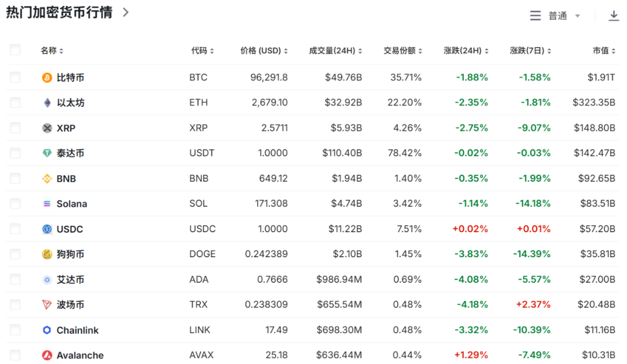Sort by 市值 column header
Viewport: 627px width, 364px height.
click(x=604, y=51)
